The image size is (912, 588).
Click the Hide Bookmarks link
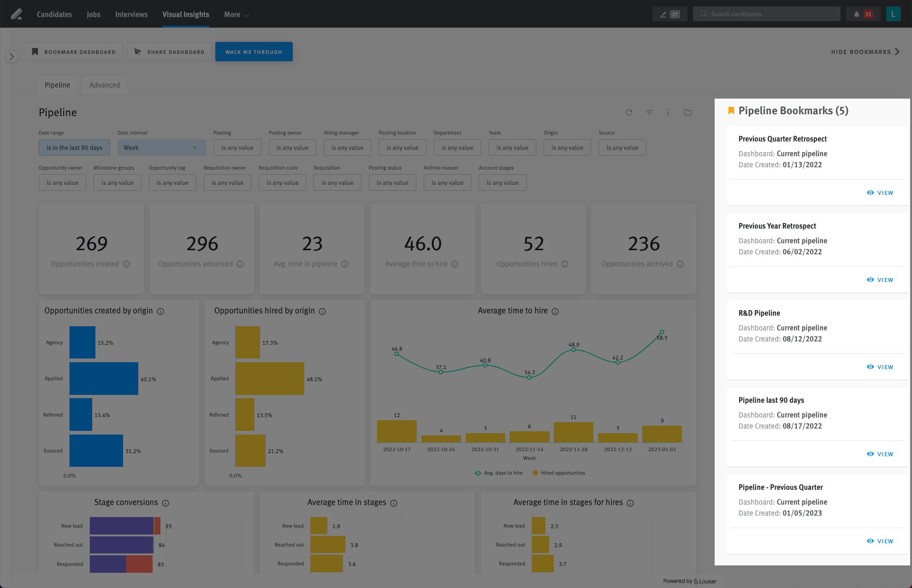[x=861, y=52]
